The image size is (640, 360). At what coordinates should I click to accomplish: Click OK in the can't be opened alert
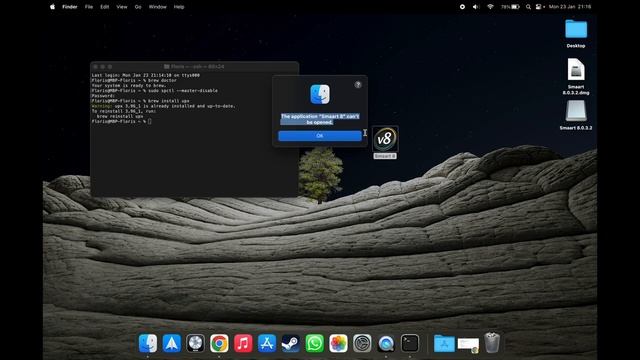(x=320, y=136)
